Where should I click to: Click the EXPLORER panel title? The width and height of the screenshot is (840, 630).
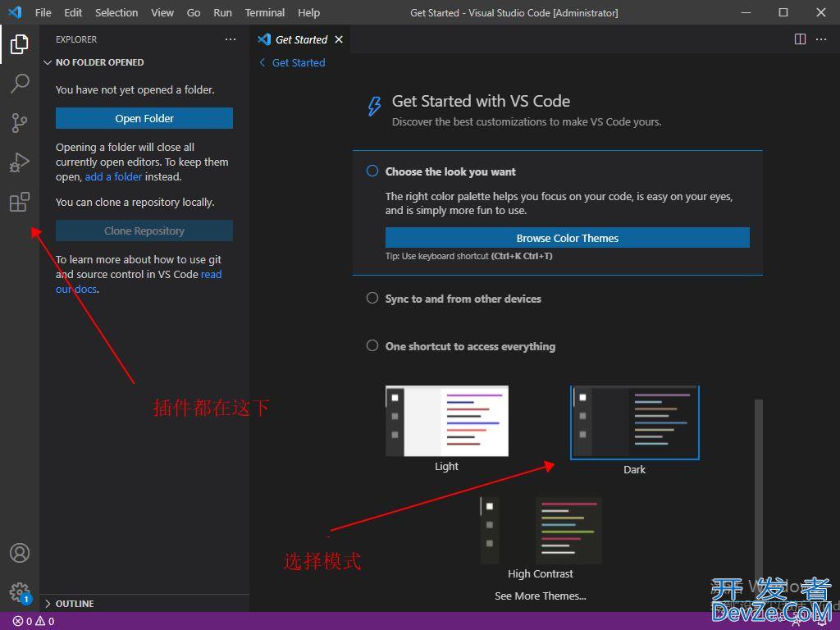(76, 39)
